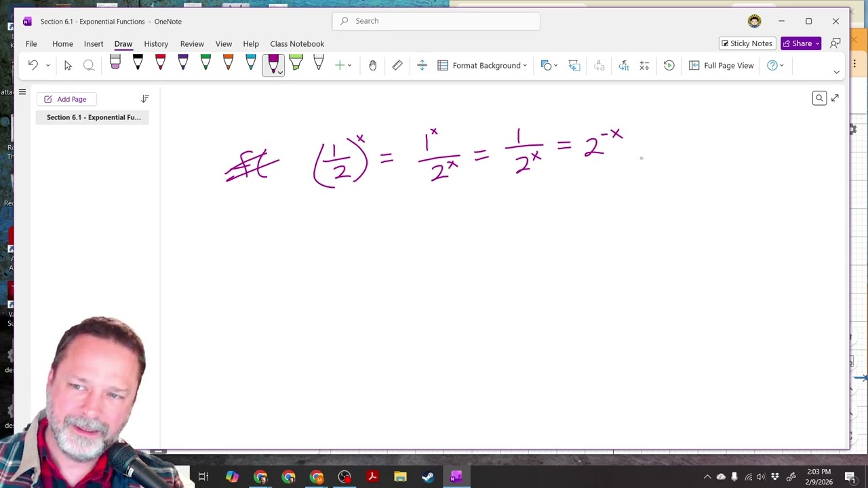Open Steam from the taskbar
Screen dimensions: 868x488
click(428, 476)
